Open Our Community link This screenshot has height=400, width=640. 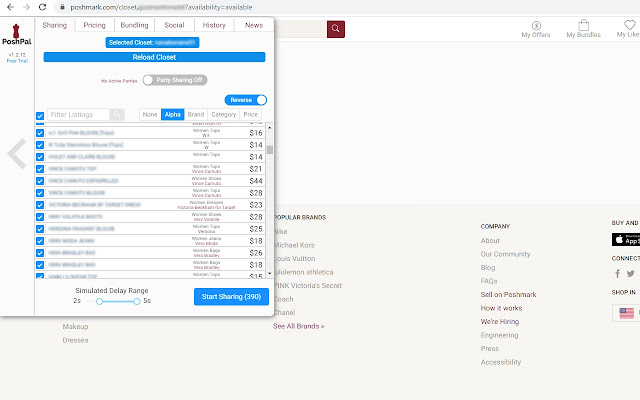pos(505,254)
